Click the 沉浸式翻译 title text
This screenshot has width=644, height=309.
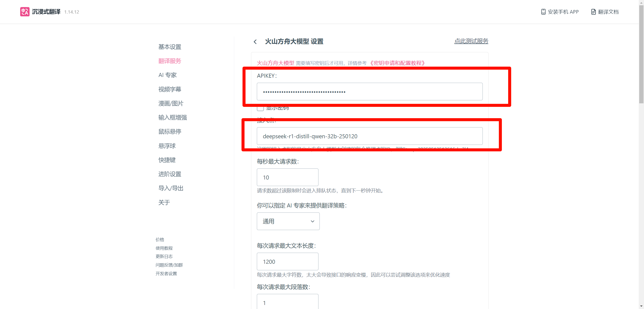coord(46,12)
